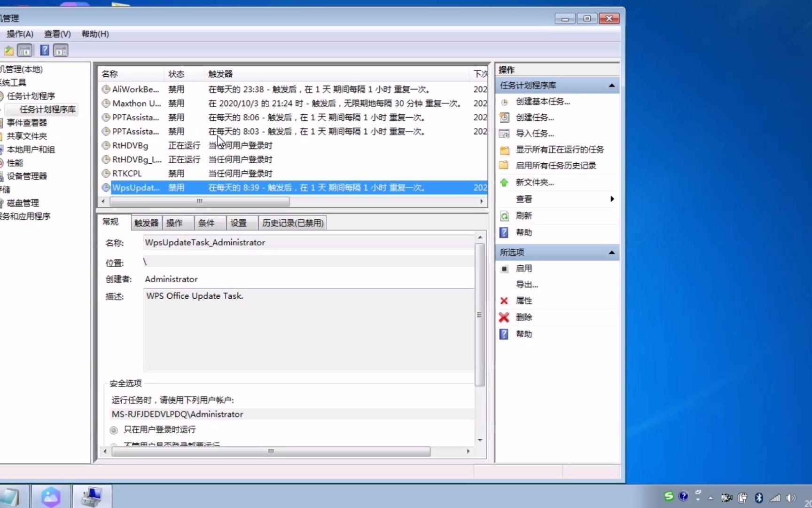The image size is (812, 508).
Task: Switch to the 历史记录(已禁用) tab
Action: (x=293, y=223)
